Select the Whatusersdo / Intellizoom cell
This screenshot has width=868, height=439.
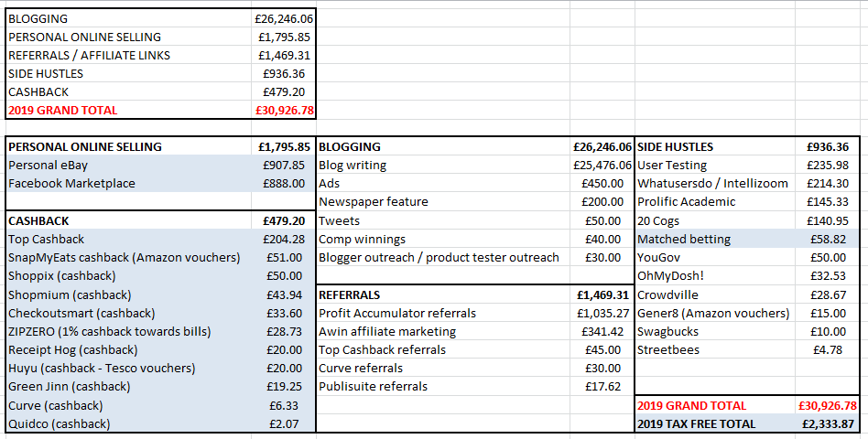(x=715, y=183)
